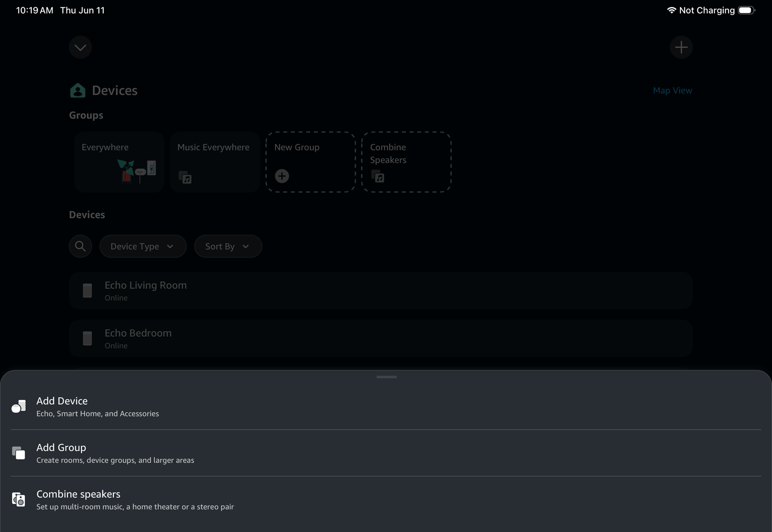The height and width of the screenshot is (532, 772).
Task: Open the Music Everywhere group card
Action: coord(215,162)
